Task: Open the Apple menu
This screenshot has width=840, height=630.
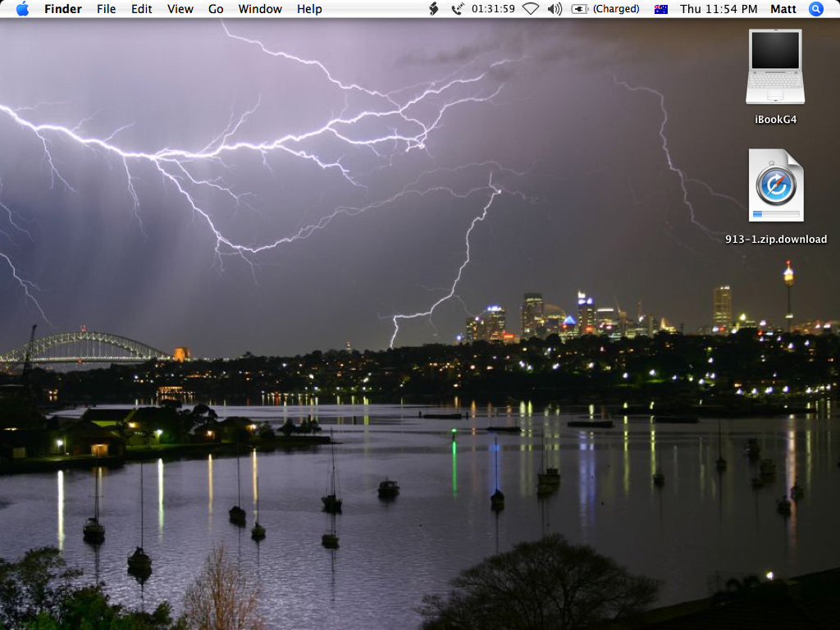Action: coord(22,8)
